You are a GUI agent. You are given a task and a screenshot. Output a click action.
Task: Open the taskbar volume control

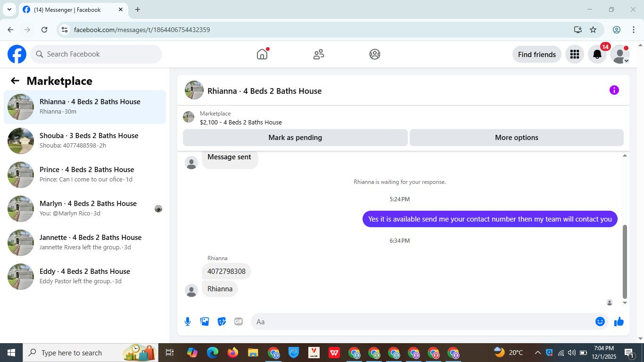point(572,353)
